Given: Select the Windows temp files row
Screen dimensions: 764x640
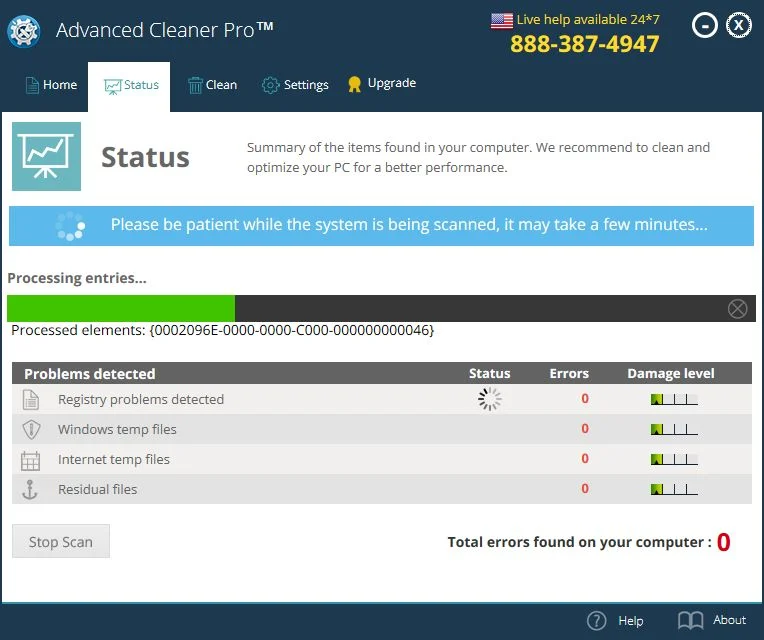Looking at the screenshot, I should (382, 429).
